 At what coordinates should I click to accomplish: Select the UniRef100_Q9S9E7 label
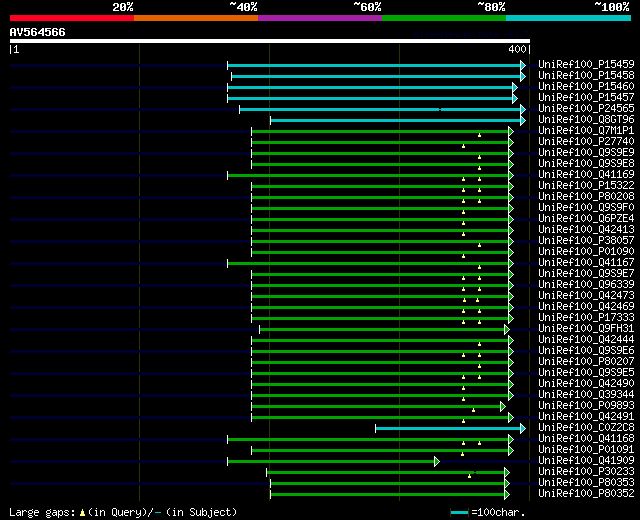pyautogui.click(x=586, y=273)
